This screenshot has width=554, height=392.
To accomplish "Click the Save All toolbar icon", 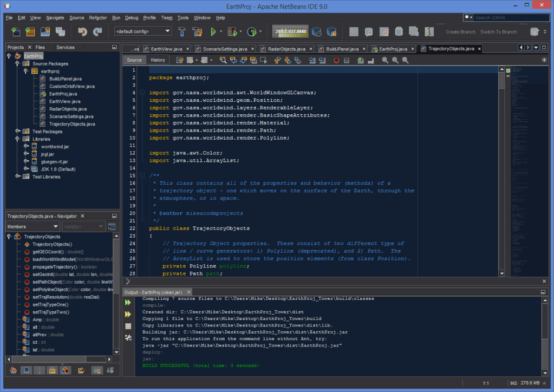I will coord(60,31).
